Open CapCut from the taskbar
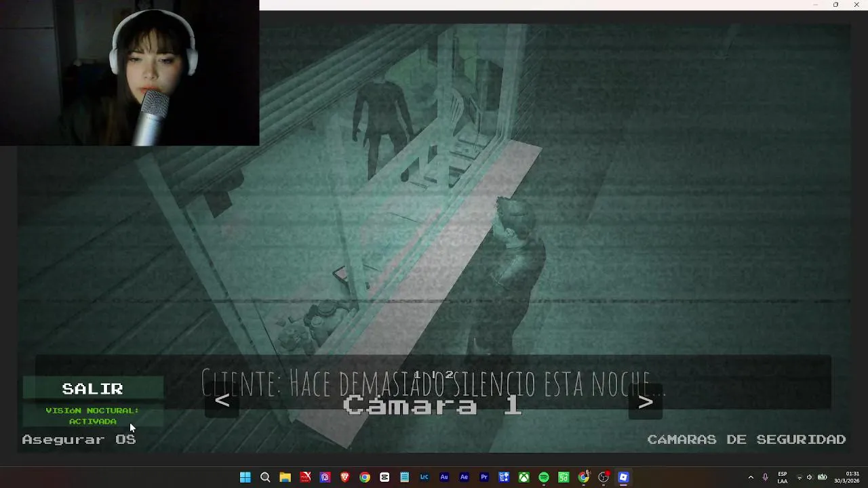This screenshot has height=488, width=868. point(384,477)
